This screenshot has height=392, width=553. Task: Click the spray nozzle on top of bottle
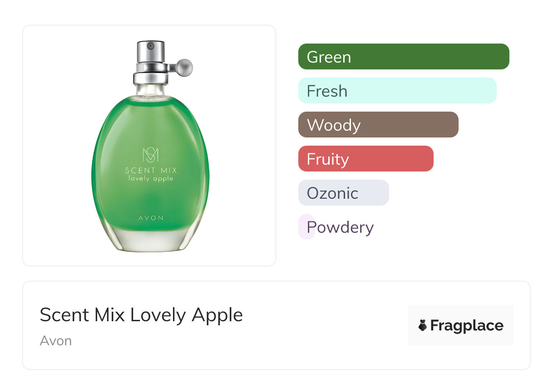tap(149, 46)
